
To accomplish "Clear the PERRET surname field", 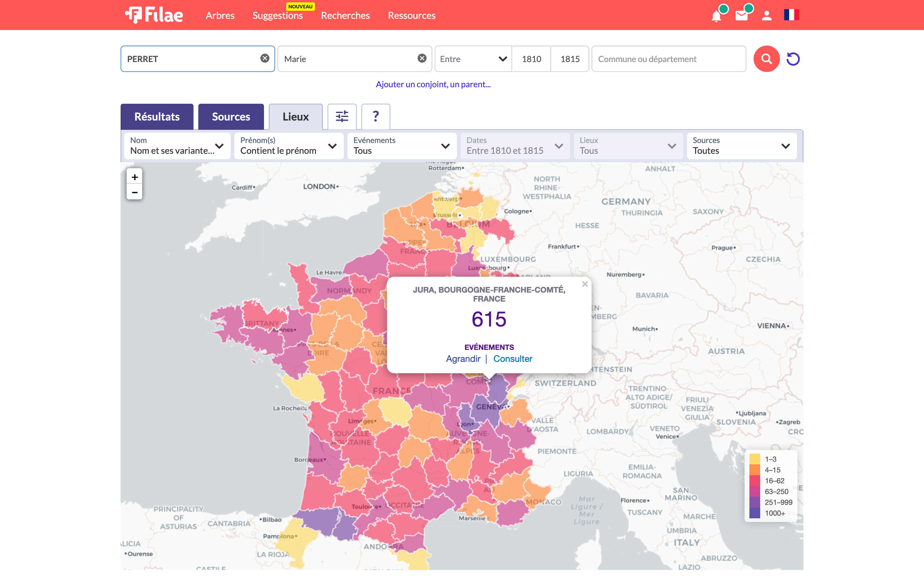I will click(x=265, y=58).
